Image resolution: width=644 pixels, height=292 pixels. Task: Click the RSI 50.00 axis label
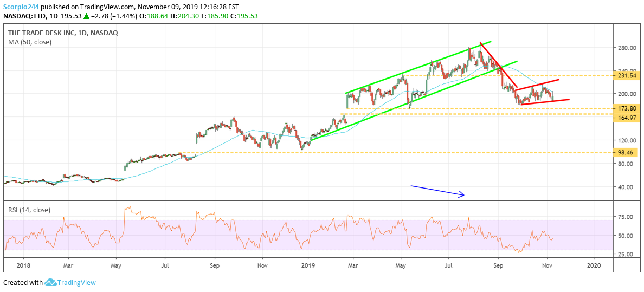626,236
